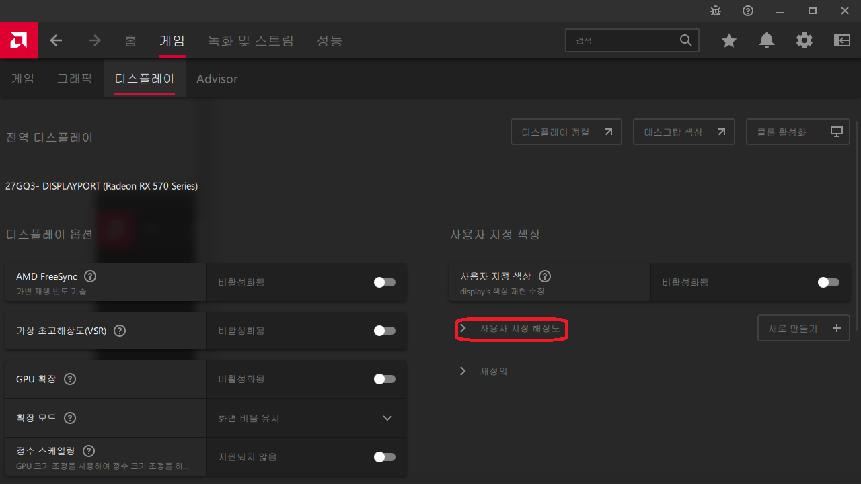Click the search magnifier icon
The height and width of the screenshot is (504, 861).
click(685, 40)
